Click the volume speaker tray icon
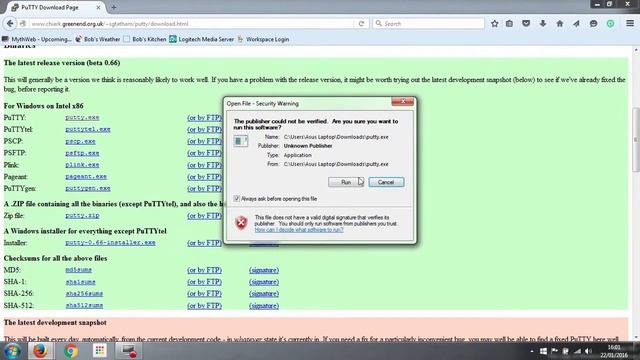 click(x=588, y=351)
